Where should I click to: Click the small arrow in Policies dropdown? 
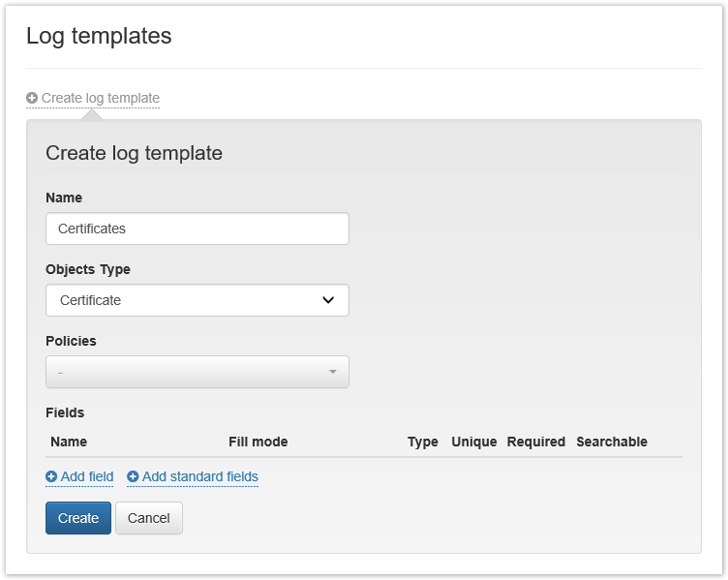[332, 372]
